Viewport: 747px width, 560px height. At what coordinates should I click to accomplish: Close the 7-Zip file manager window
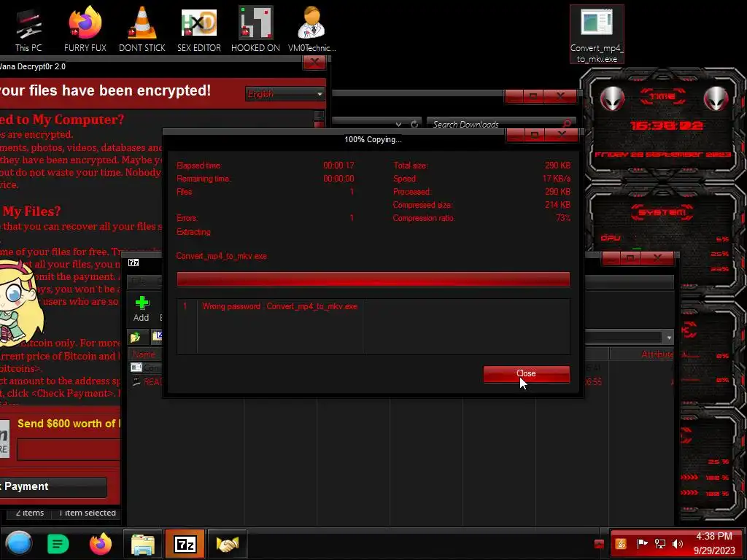[x=657, y=259]
